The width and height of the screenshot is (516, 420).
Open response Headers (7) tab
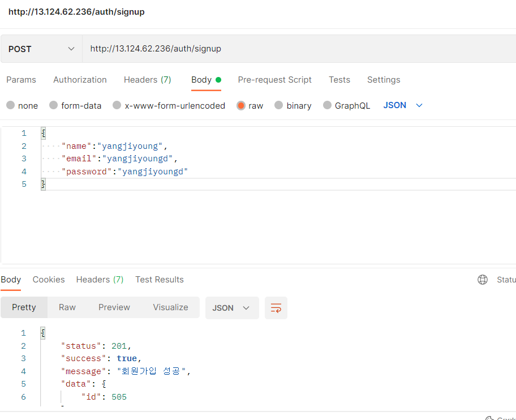100,280
